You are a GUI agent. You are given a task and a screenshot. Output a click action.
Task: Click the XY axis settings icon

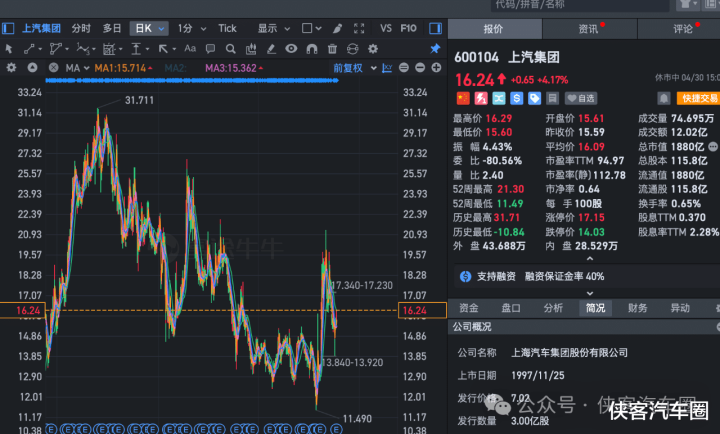point(387,68)
